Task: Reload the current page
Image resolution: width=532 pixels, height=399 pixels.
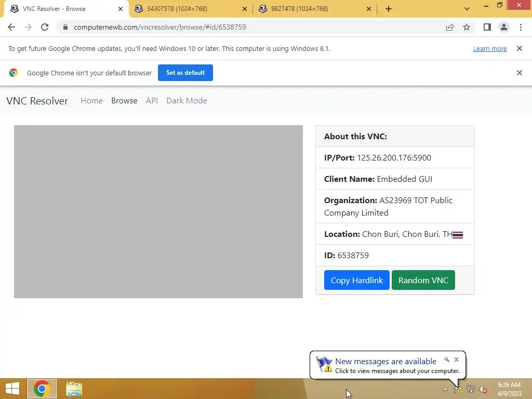Action: (45, 27)
